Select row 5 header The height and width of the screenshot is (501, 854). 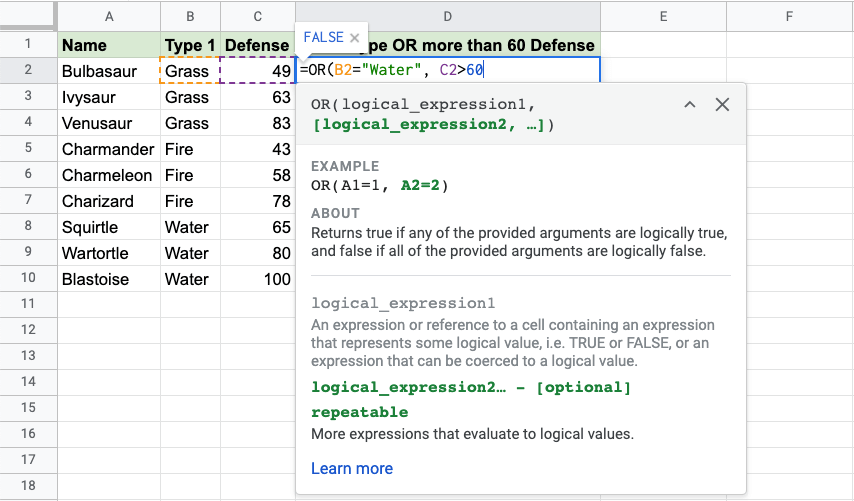28,149
